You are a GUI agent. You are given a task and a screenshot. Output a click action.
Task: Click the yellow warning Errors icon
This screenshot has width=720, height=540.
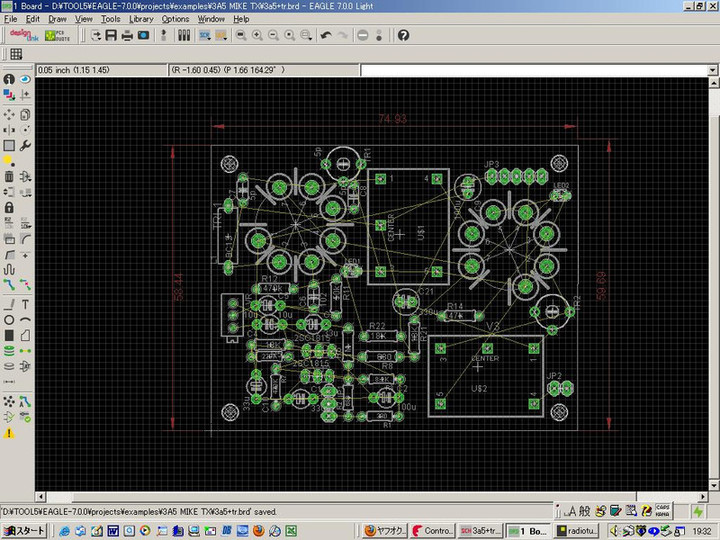click(x=8, y=432)
